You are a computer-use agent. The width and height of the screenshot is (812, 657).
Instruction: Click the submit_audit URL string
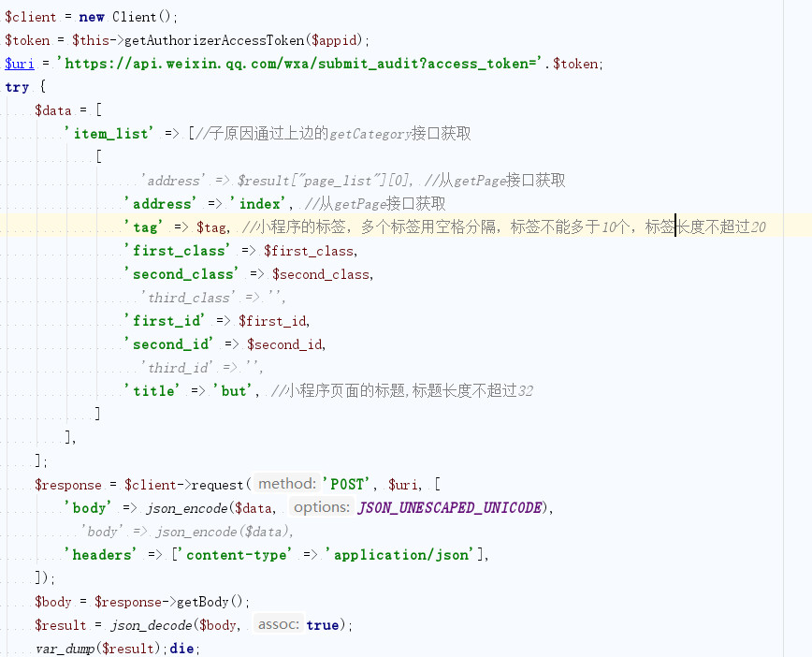pyautogui.click(x=300, y=64)
